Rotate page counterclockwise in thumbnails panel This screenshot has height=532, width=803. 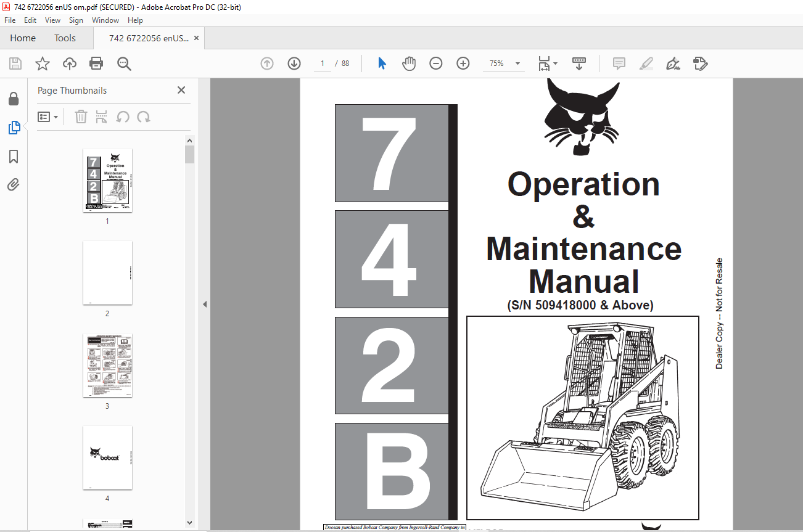[x=123, y=117]
